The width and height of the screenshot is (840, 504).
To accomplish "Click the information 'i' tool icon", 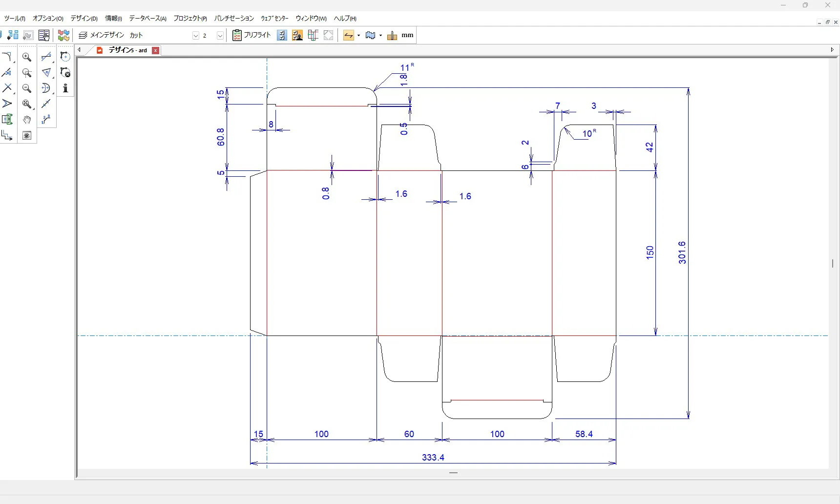I will coord(65,88).
